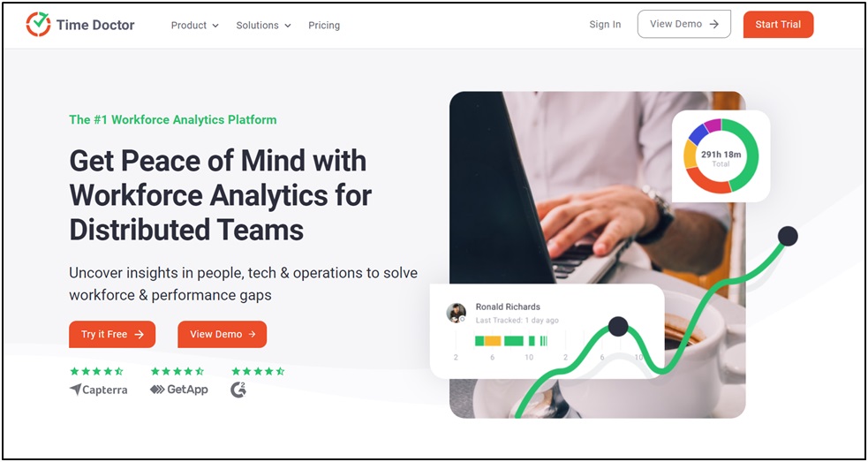Start the trial with Start Trial button
The image size is (868, 462).
click(778, 25)
